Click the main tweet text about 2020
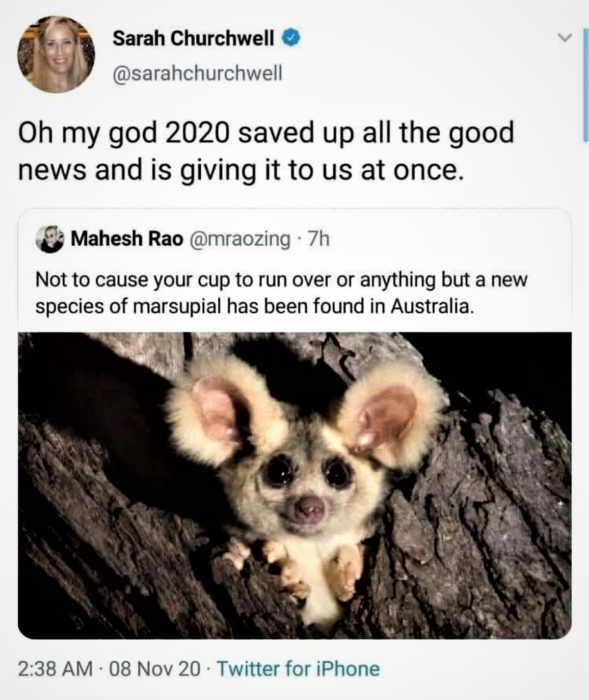Viewport: 589px width, 700px height. coord(265,151)
